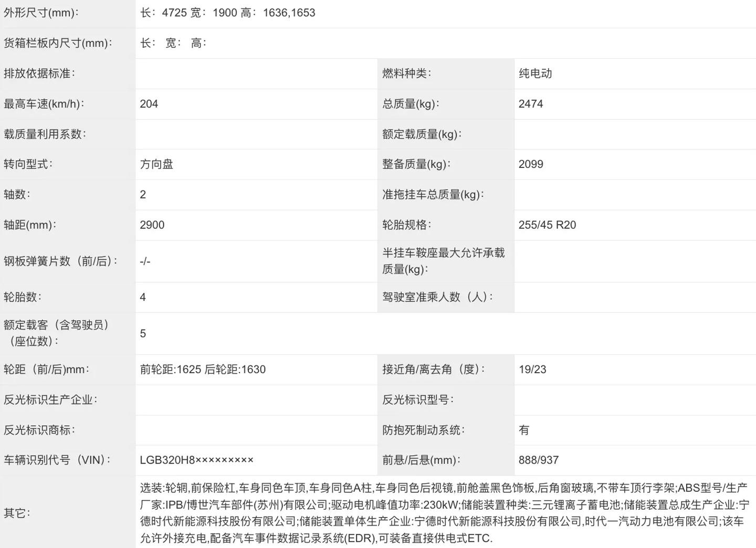Click the 反光标识生产企业 label
Viewport: 756px width, 548px height.
point(50,400)
